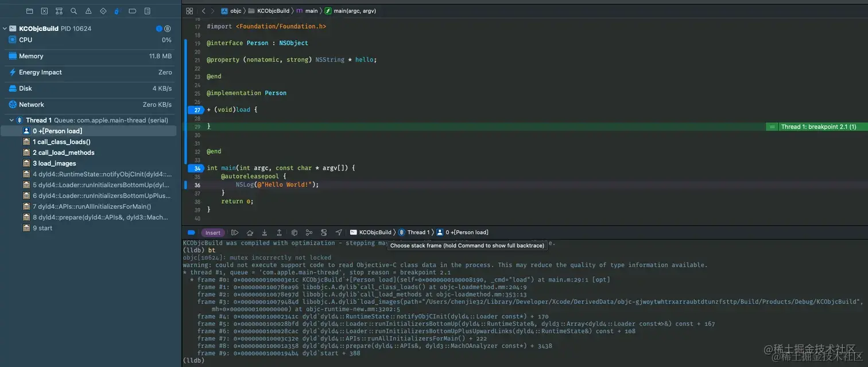Open KCObjcBuild folder in jump bar
This screenshot has width=868, height=367.
[x=269, y=11]
